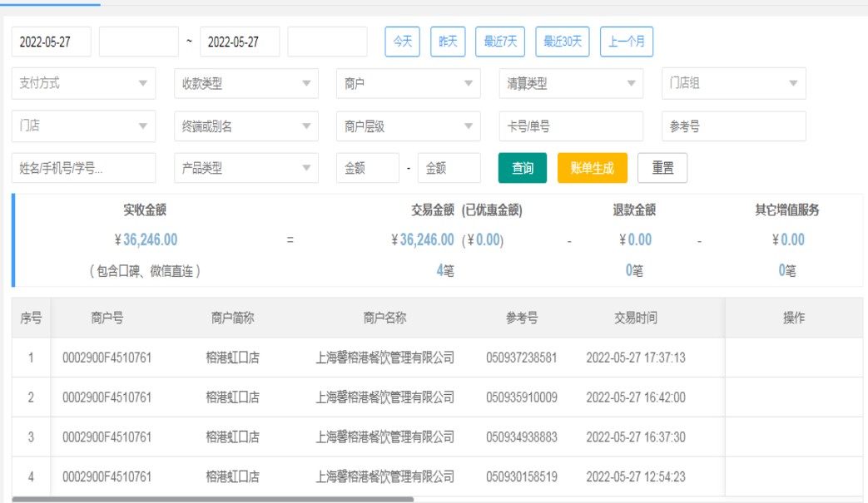Select the 昨天 date shortcut
Viewport: 868px width, 503px height.
click(x=448, y=42)
